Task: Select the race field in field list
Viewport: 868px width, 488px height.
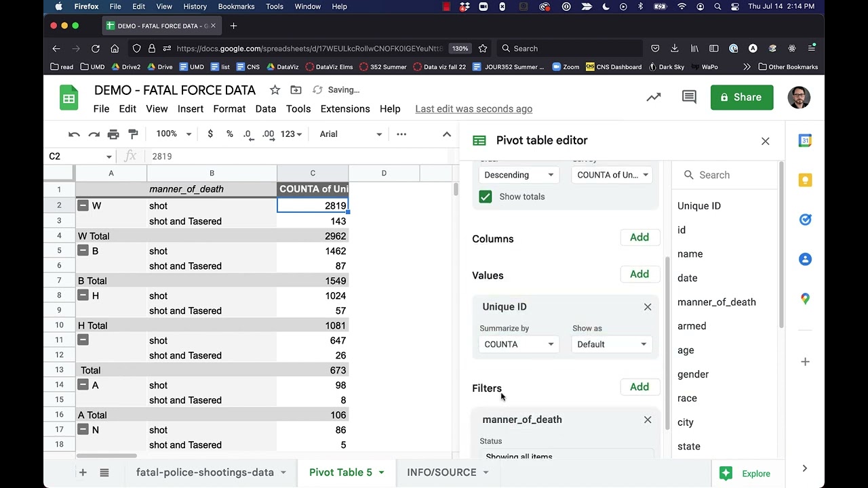Action: point(687,399)
